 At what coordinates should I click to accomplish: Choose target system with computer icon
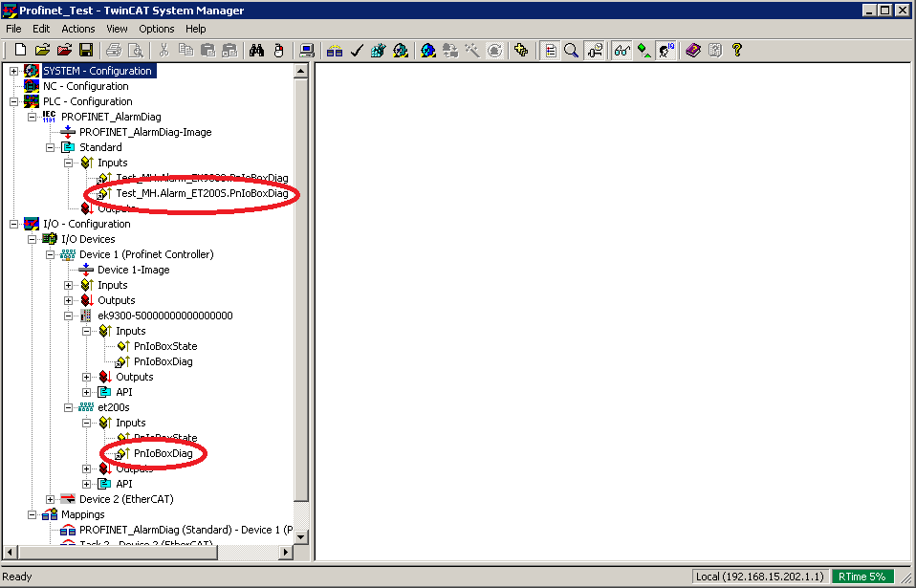click(307, 51)
